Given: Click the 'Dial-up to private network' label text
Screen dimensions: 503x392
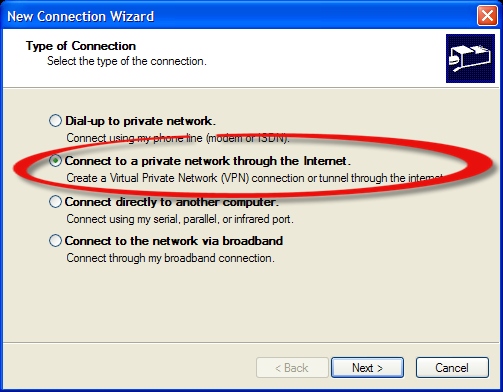Looking at the screenshot, I should [x=140, y=121].
